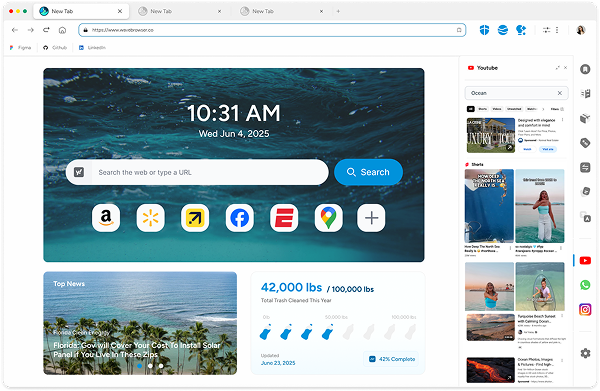
Task: Click Watch on the sponsored ad
Action: click(x=527, y=149)
